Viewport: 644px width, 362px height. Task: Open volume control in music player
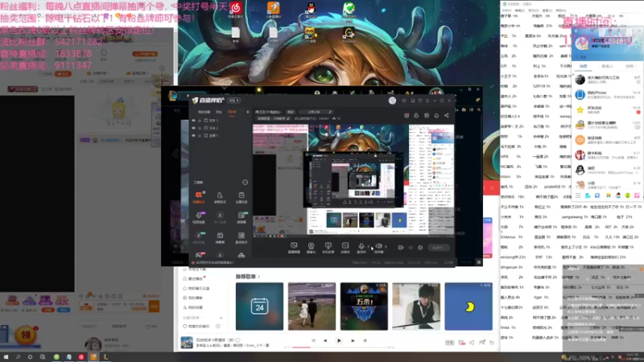click(x=472, y=343)
